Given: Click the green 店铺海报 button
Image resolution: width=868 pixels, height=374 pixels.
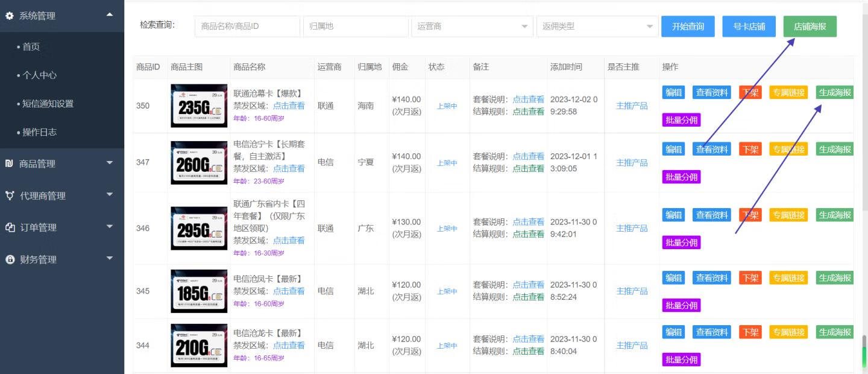Looking at the screenshot, I should point(810,27).
